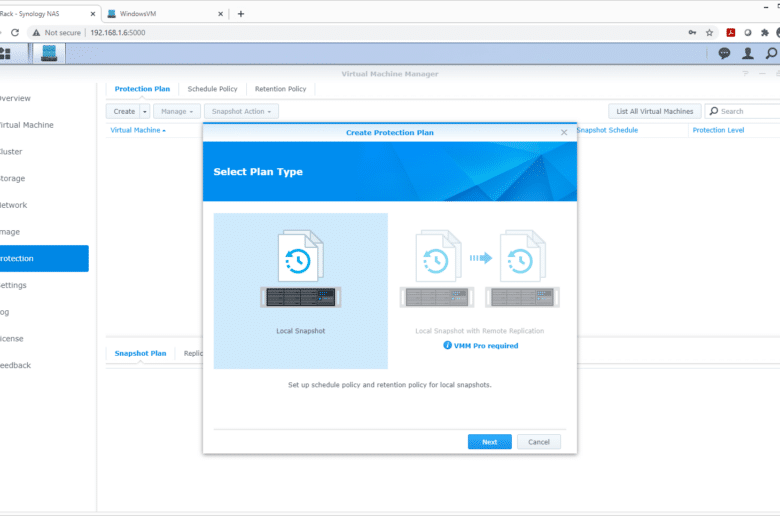Switch to the Protection Plan tab
The width and height of the screenshot is (780, 516).
tap(142, 89)
